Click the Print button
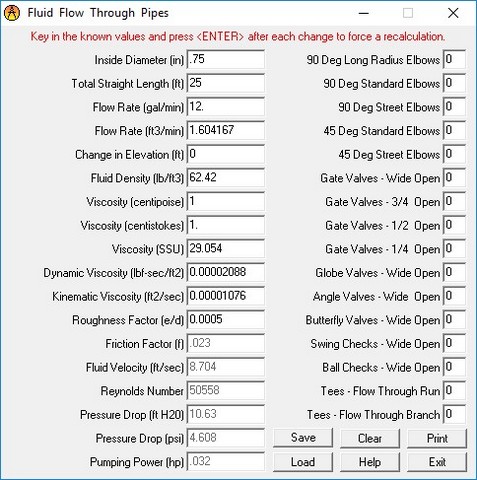Image resolution: width=477 pixels, height=480 pixels. pos(437,438)
